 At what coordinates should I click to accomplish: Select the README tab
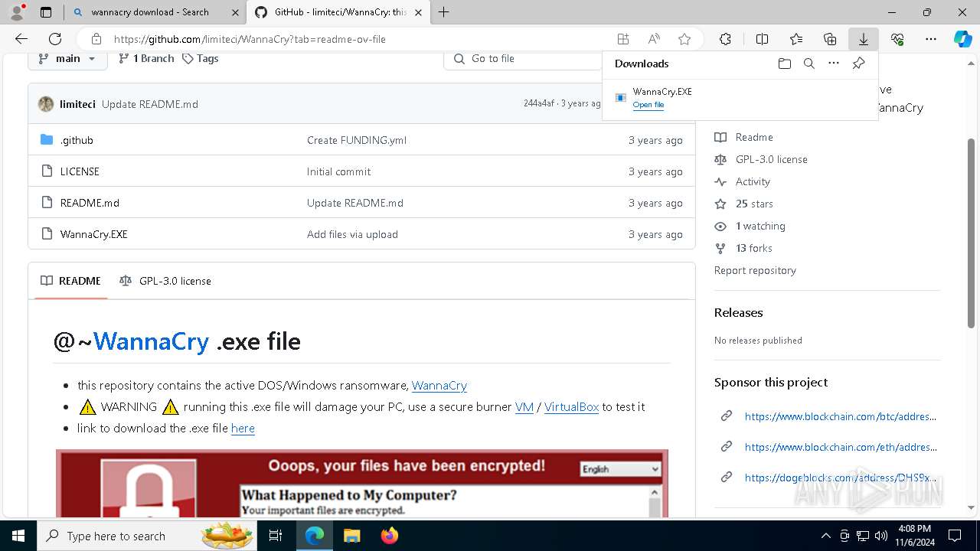tap(71, 281)
